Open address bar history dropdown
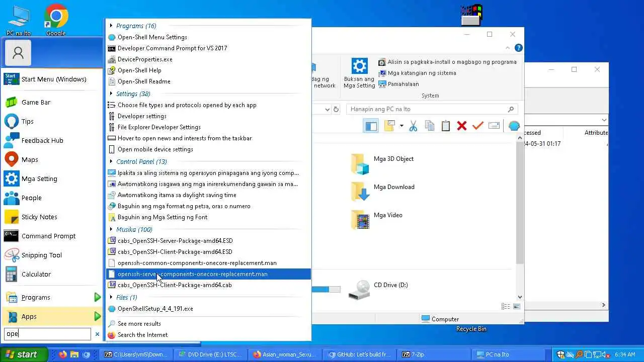 (x=327, y=109)
